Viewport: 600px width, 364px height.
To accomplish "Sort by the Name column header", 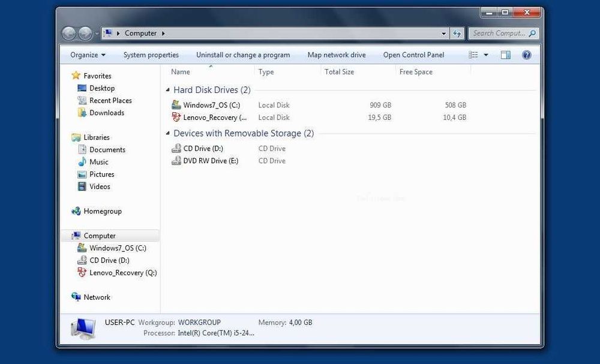I will (181, 71).
